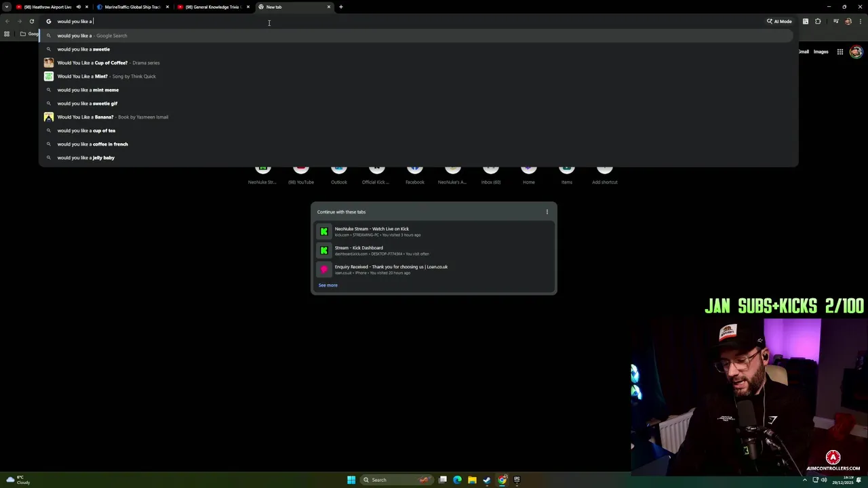Open Epic Games Launcher from the taskbar
This screenshot has height=488, width=868.
[517, 480]
